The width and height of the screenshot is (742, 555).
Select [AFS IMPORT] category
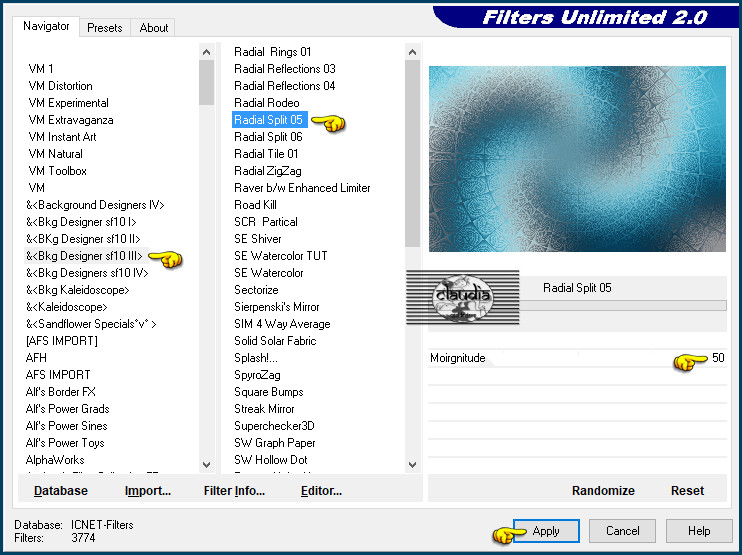point(62,341)
